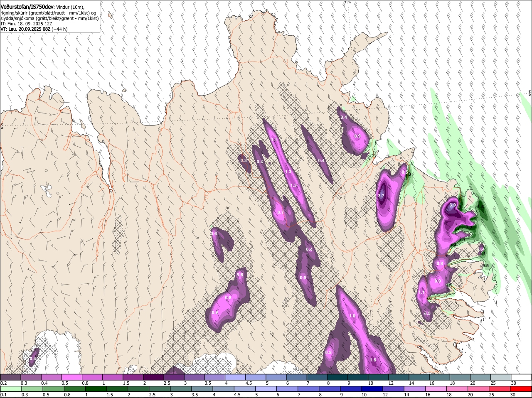532x398 pixels.
Task: Pick the deep blue 10 swatch in lower legend
Action: coord(372,389)
